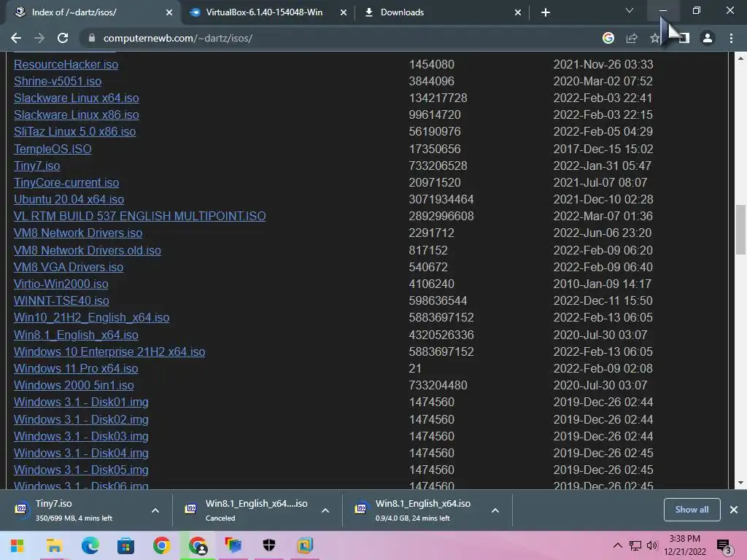Download Windows 3.1 - Disk01.img
747x560 pixels.
[x=81, y=402]
